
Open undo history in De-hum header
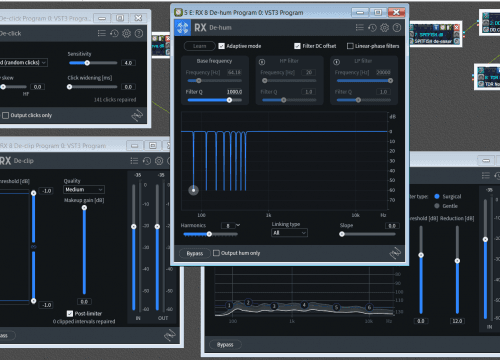[372, 28]
